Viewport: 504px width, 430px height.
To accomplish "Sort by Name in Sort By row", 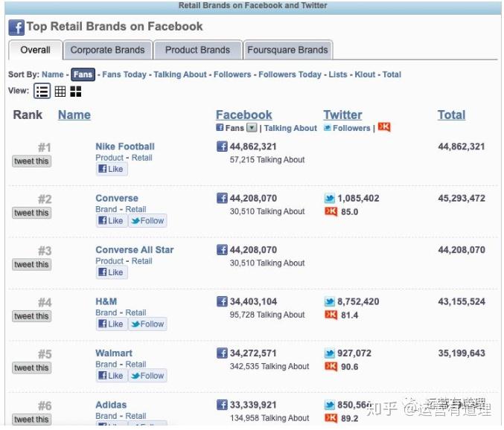I will click(53, 74).
